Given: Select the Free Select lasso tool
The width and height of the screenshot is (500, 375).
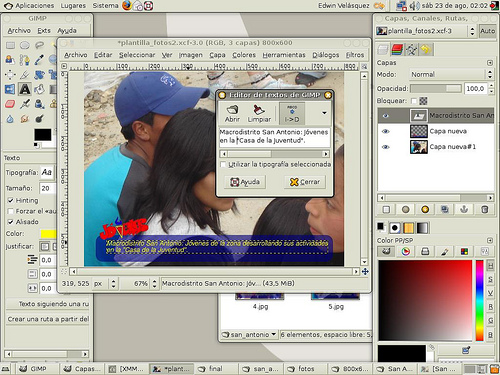Looking at the screenshot, I should (x=39, y=45).
